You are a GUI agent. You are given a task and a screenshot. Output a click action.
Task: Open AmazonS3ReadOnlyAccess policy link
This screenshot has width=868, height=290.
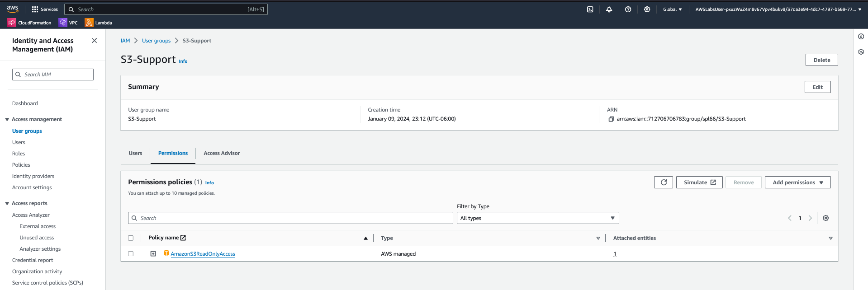(x=203, y=254)
